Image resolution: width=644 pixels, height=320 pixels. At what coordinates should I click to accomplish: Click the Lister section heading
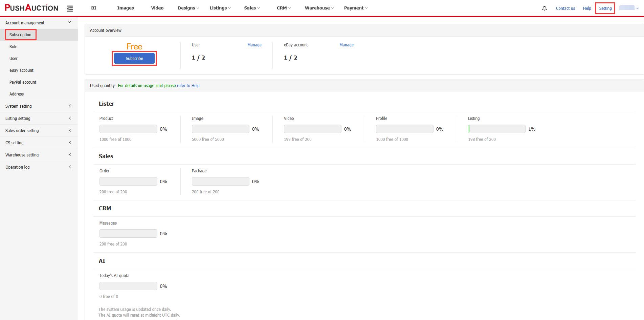(107, 104)
